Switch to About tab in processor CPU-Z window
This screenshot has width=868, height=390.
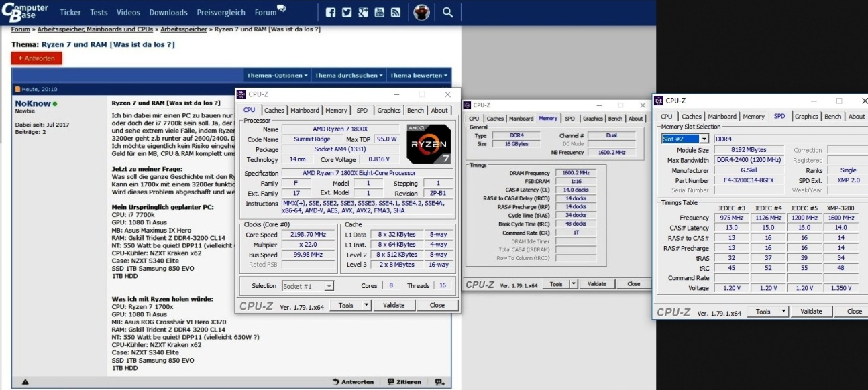coord(439,110)
